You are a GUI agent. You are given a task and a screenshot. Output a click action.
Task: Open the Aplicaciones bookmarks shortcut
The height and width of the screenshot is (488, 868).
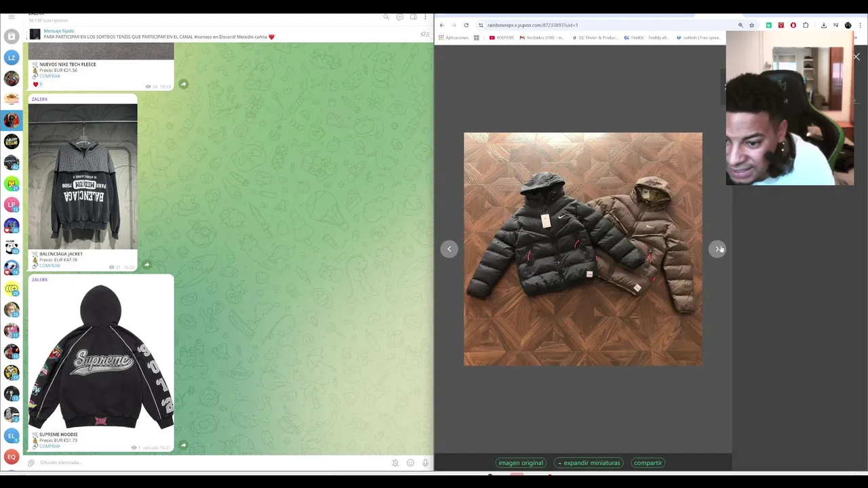point(454,38)
